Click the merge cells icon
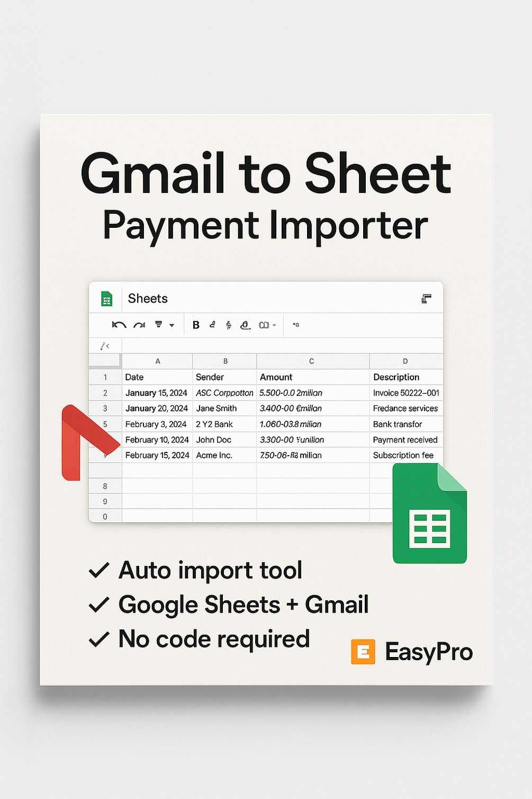This screenshot has height=799, width=532. [263, 325]
